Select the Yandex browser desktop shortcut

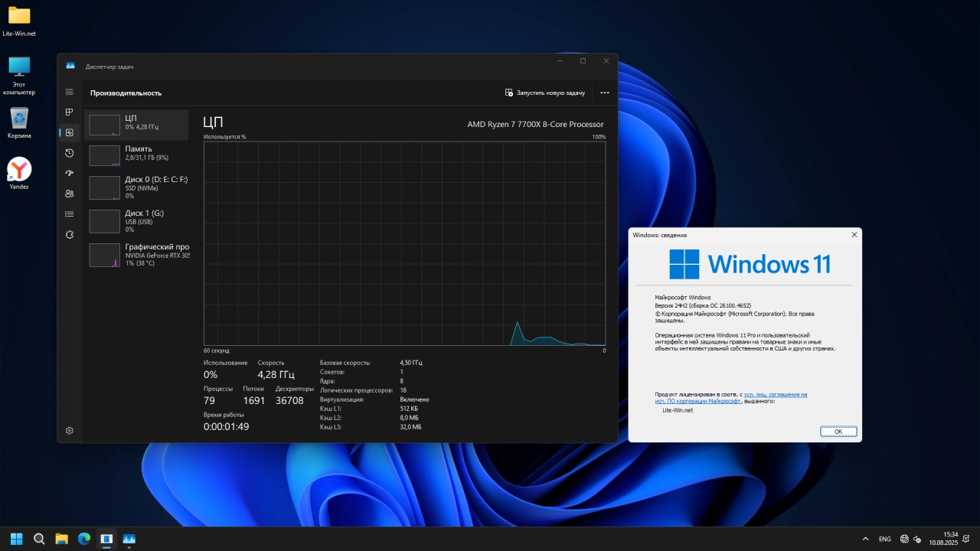(19, 174)
